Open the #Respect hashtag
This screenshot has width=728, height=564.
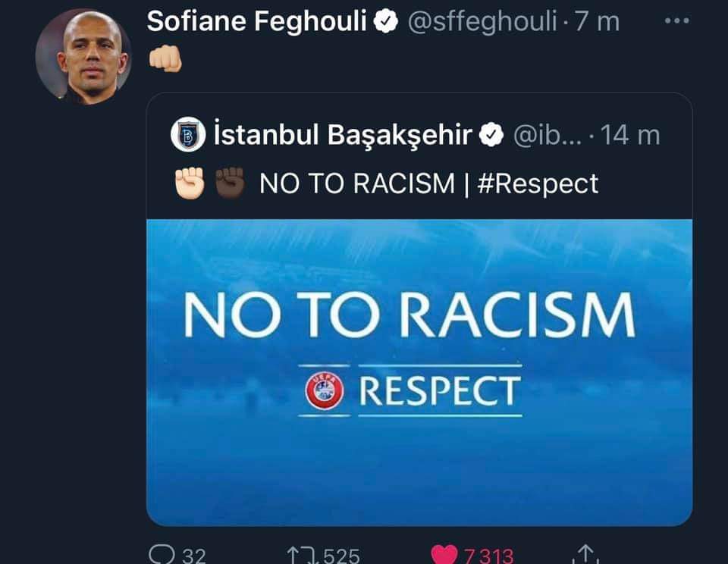pyautogui.click(x=540, y=183)
